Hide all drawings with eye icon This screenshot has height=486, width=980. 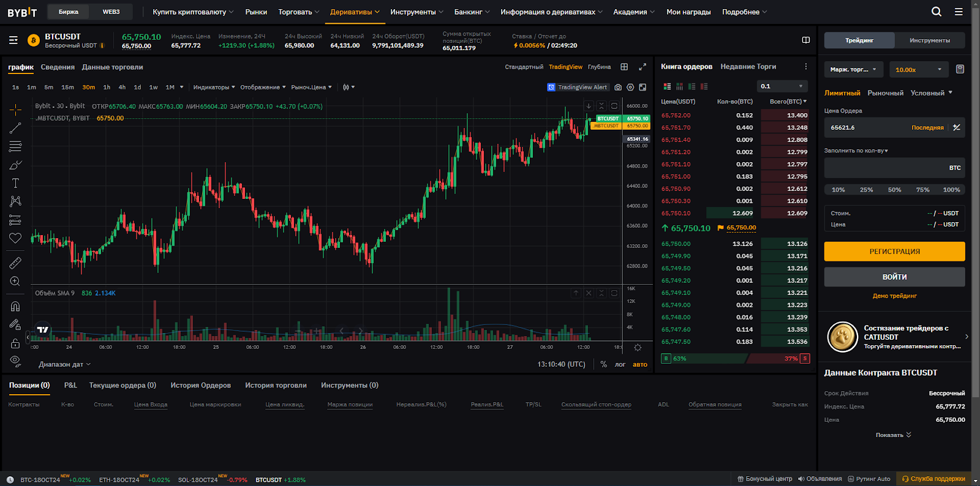click(15, 361)
